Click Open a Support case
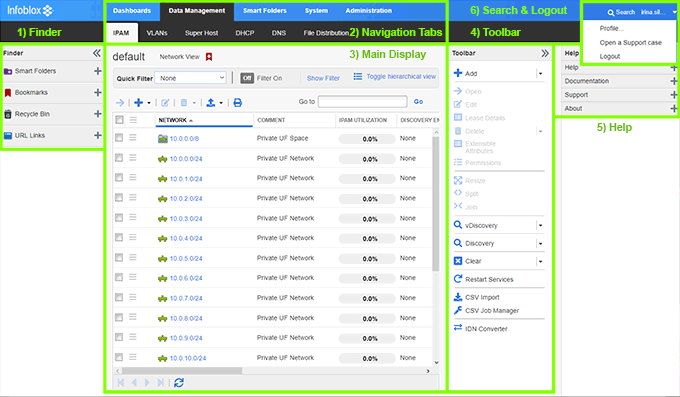 631,43
